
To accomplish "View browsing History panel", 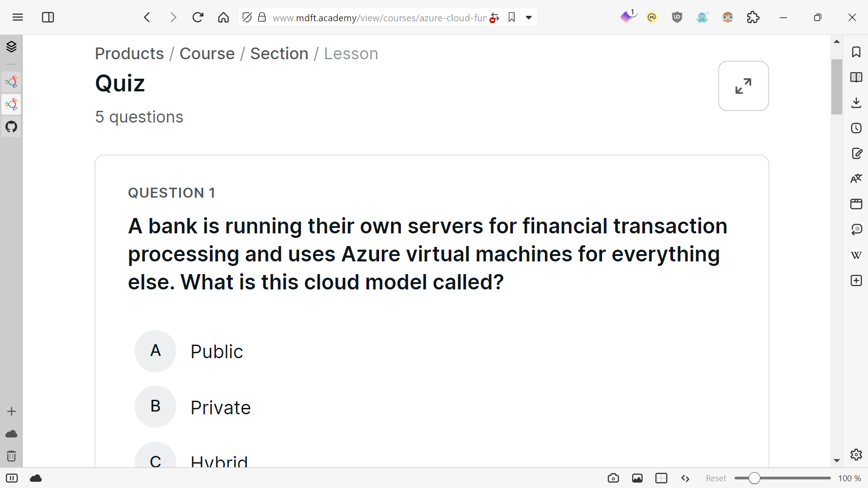I will 856,128.
